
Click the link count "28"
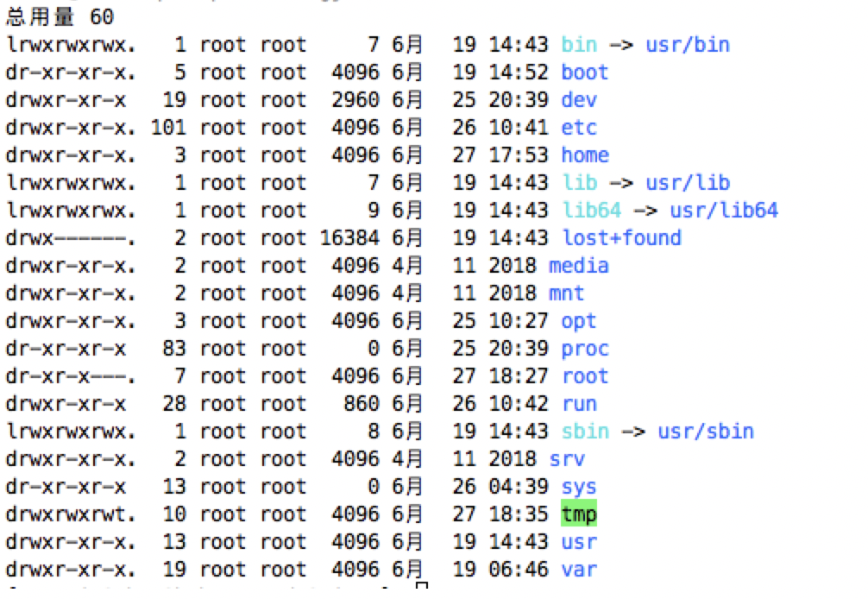pyautogui.click(x=174, y=404)
